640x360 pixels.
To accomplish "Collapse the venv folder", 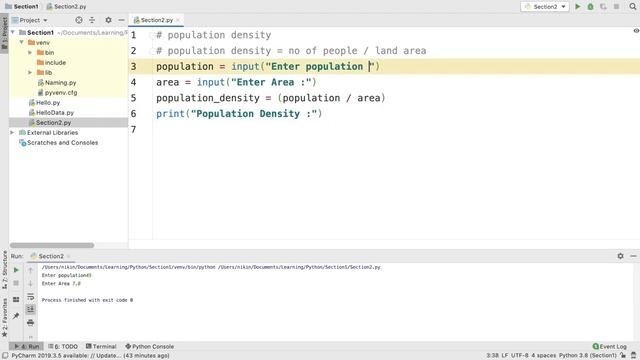I will point(22,42).
